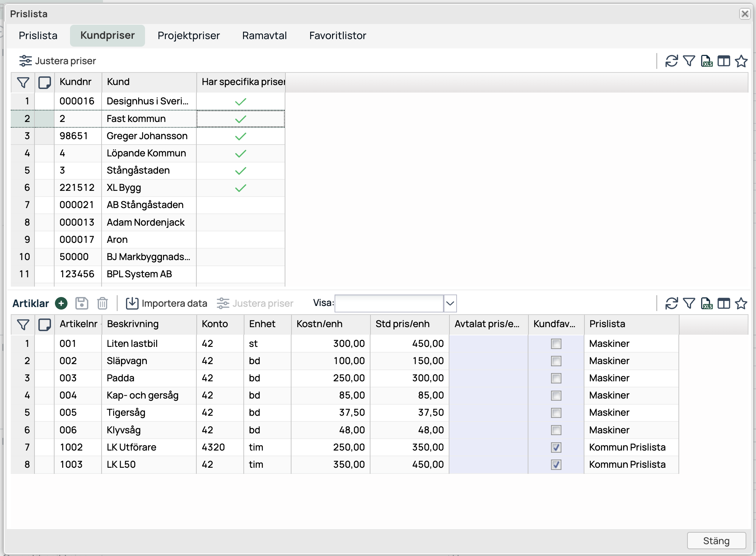Toggle Kundfavorit checkbox for LK L50
Viewport: 756px width, 556px height.
coord(556,465)
